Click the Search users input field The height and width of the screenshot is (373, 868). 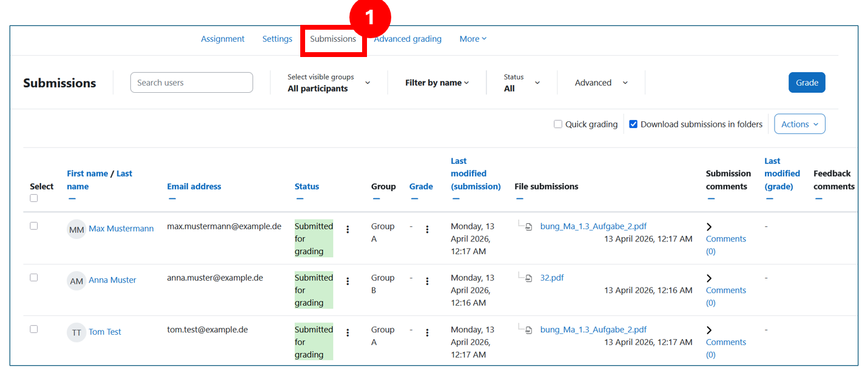point(192,82)
